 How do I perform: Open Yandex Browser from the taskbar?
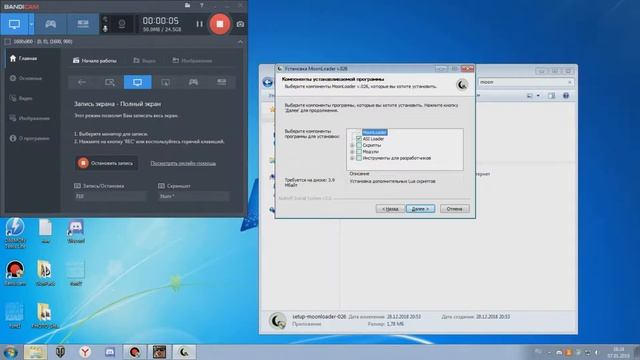pyautogui.click(x=85, y=352)
